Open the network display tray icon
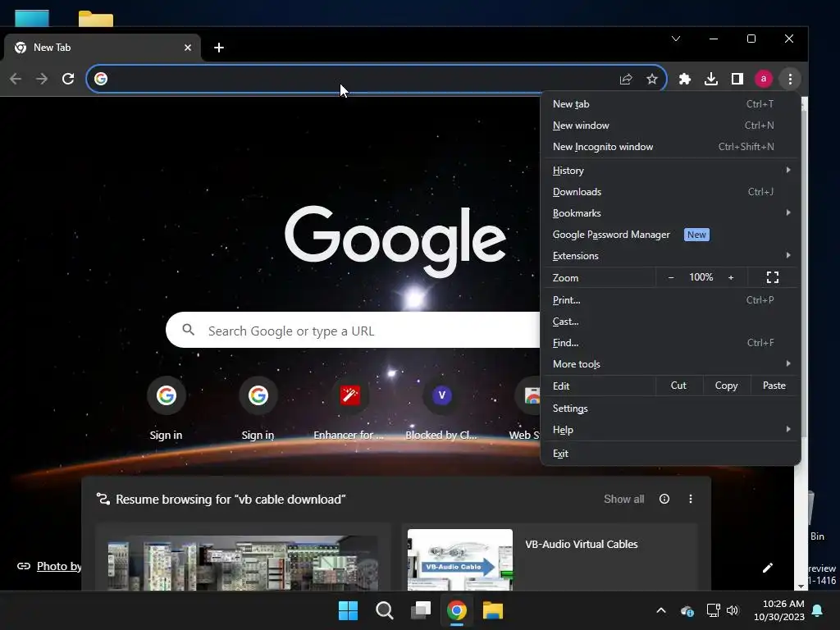840x630 pixels. pyautogui.click(x=713, y=610)
